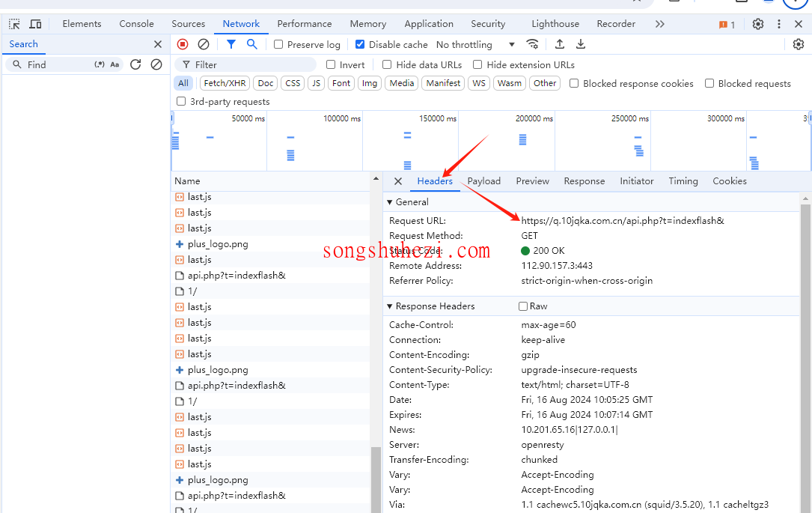
Task: Close the Search sidebar panel
Action: point(158,45)
